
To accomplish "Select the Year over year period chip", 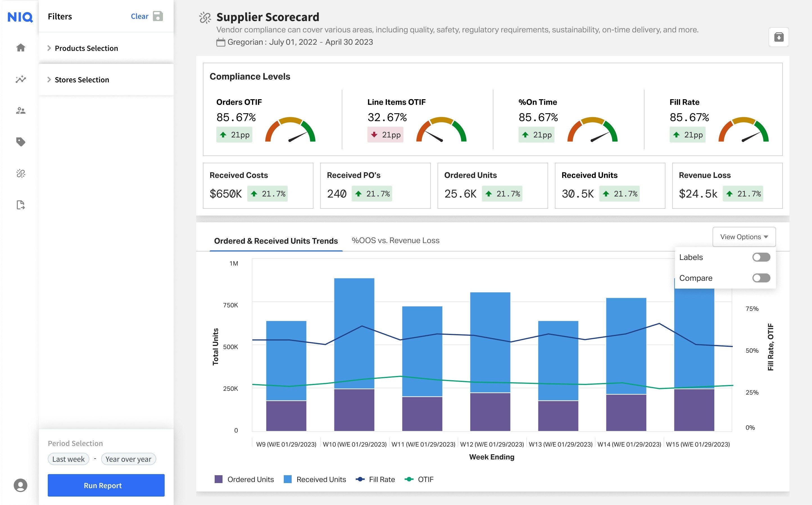I will click(x=128, y=459).
